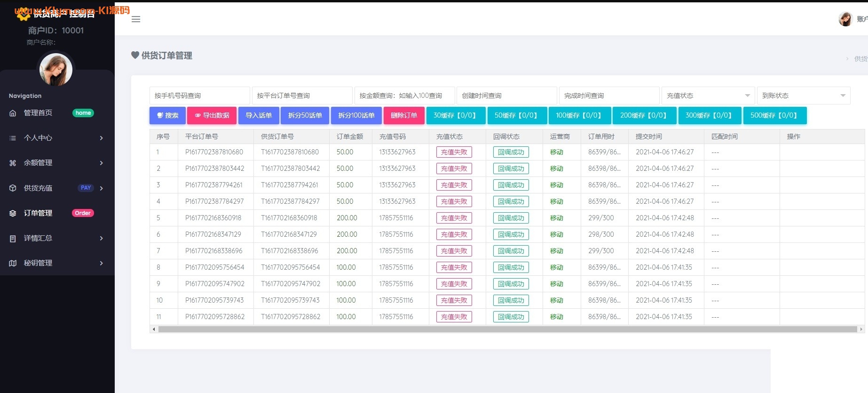Screen dimensions: 868x393
Task: Click the red 删除订单 button
Action: pos(404,115)
